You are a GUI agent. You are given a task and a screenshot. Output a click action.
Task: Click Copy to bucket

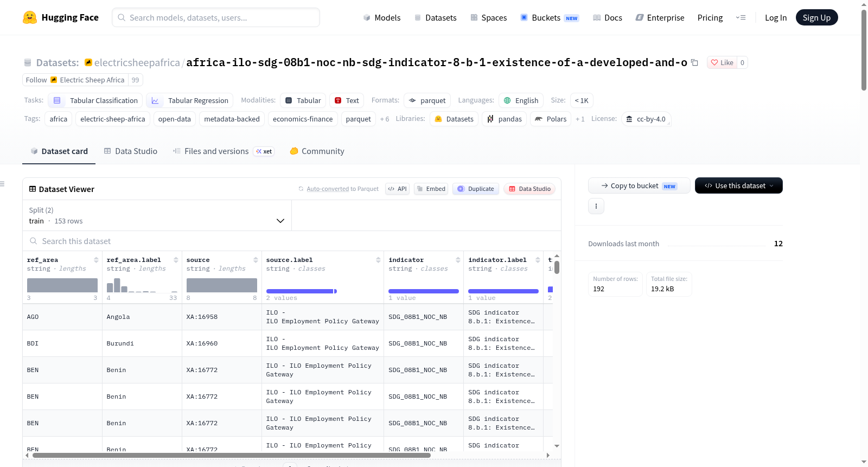tap(639, 185)
